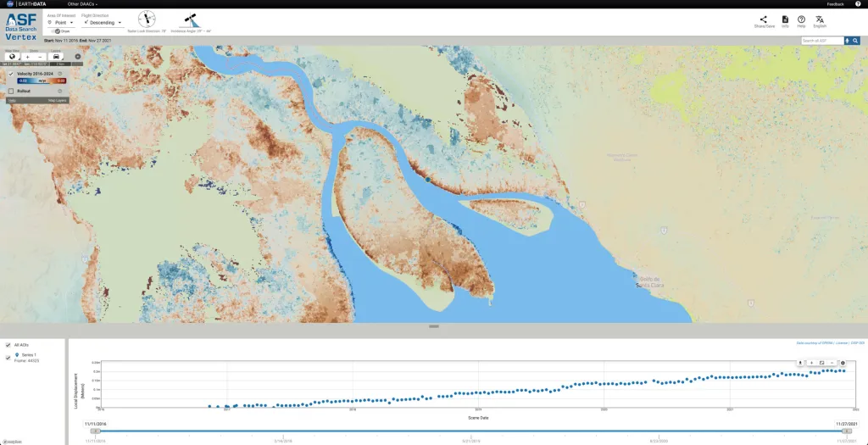Open the License link above the chart

[842, 343]
